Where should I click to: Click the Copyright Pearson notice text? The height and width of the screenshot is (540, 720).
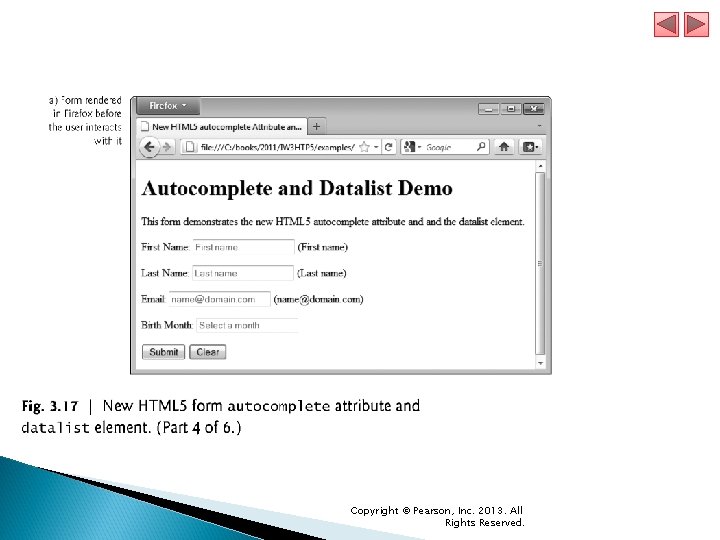coord(437,517)
